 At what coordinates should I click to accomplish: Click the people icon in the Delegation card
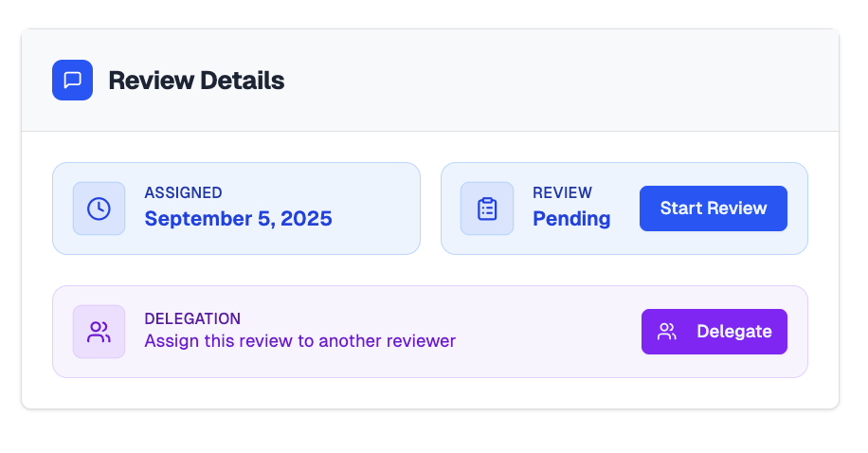pyautogui.click(x=99, y=332)
